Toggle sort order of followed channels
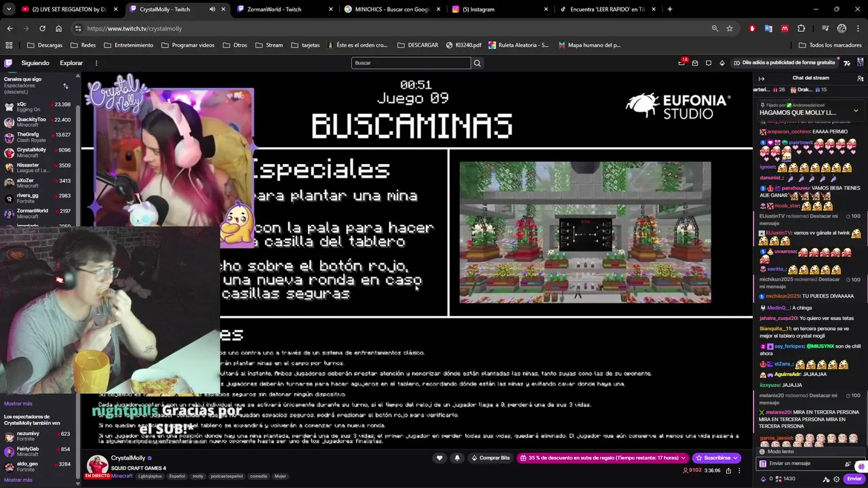Screen dimensions: 868x488 pos(66,86)
